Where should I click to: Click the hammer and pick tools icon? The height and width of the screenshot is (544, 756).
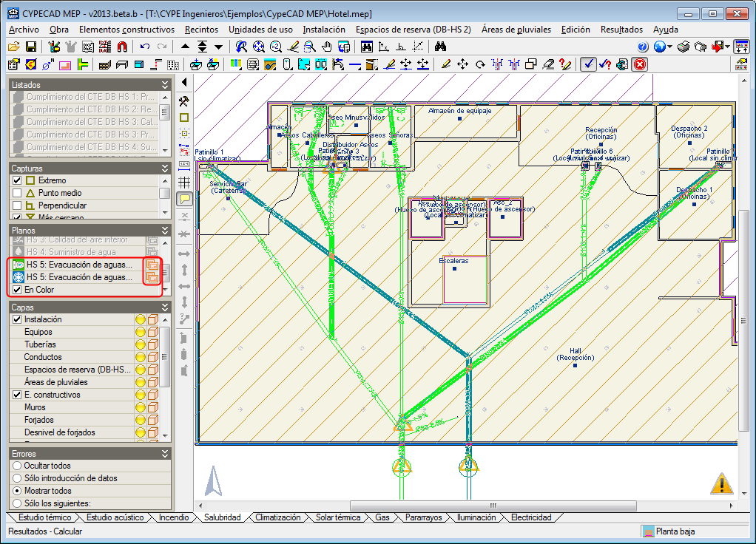point(184,101)
